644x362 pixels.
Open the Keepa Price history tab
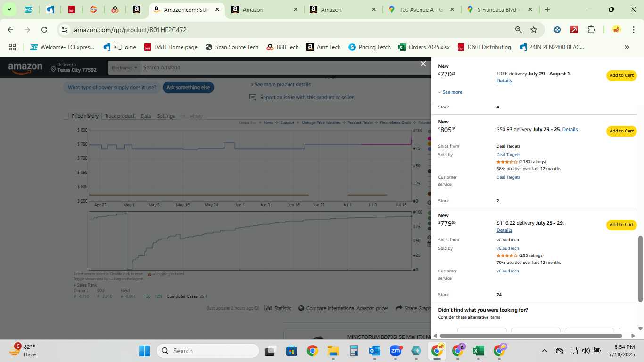[85, 116]
